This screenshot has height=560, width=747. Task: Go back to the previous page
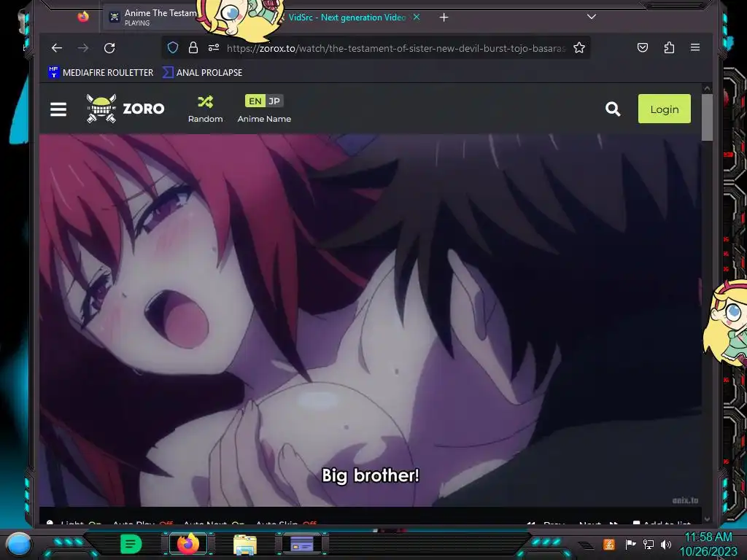coord(57,47)
